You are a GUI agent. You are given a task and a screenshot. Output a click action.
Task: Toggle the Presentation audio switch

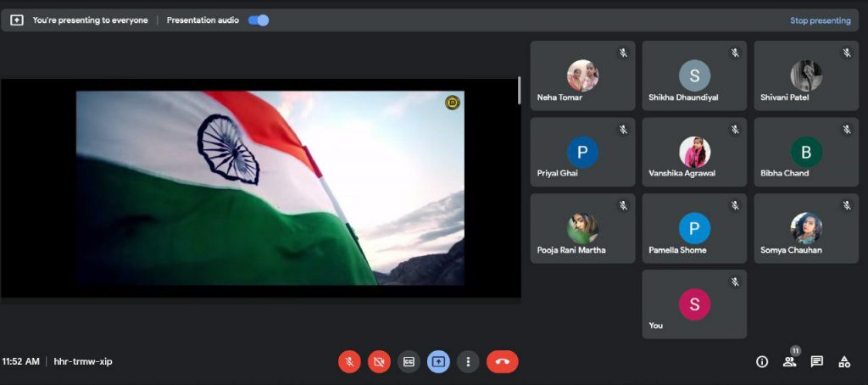pos(258,20)
